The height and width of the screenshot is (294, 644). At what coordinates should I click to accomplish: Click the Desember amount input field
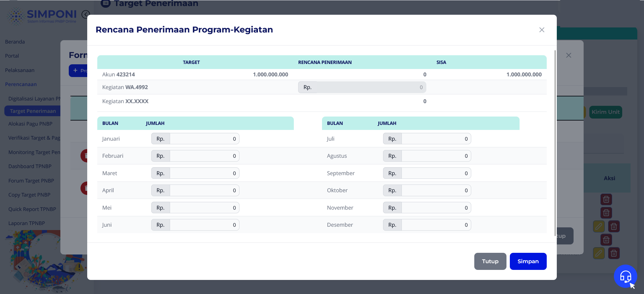tap(436, 225)
